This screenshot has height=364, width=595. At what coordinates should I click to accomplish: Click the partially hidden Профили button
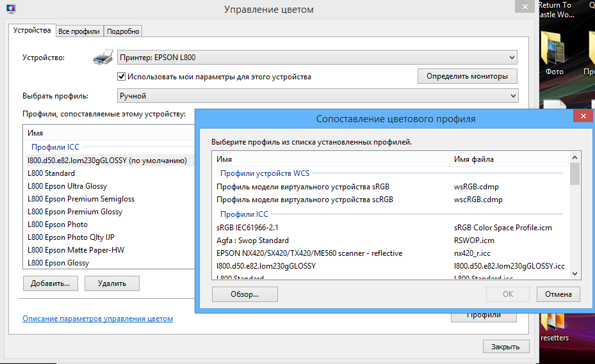484,317
